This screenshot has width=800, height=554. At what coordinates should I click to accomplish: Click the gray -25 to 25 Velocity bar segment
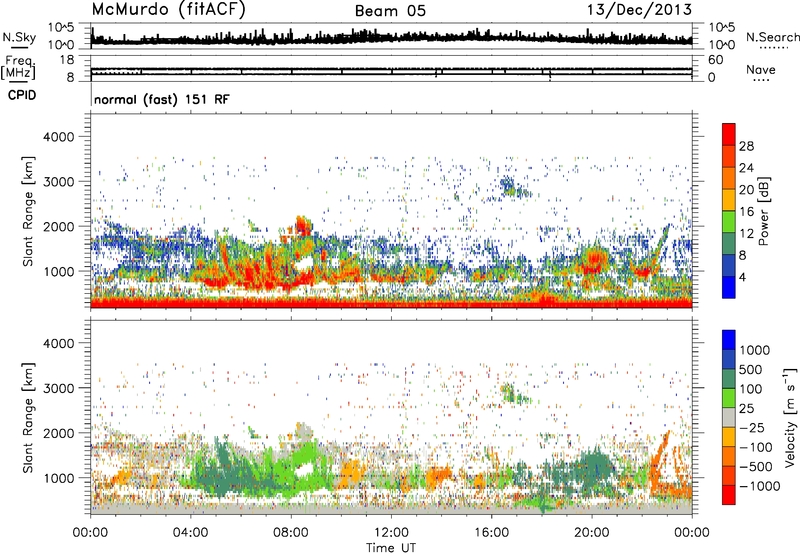729,417
